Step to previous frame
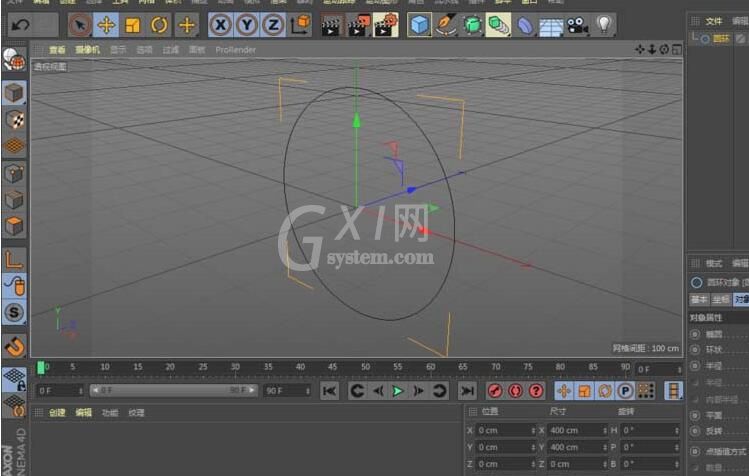This screenshot has height=476, width=749. click(x=378, y=391)
